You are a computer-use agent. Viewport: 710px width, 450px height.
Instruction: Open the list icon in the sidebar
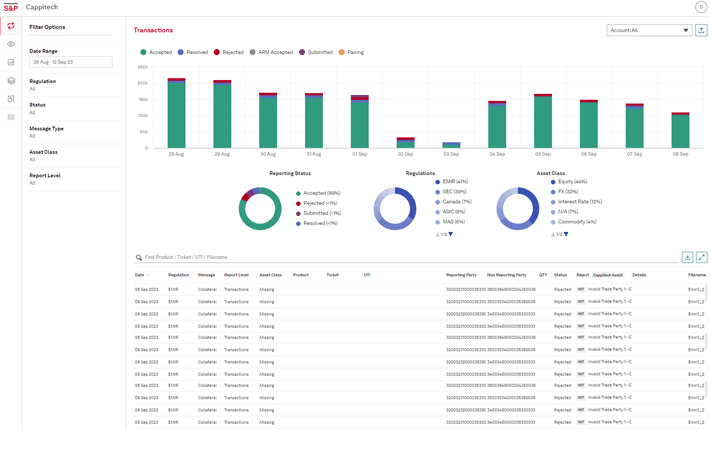tap(11, 117)
